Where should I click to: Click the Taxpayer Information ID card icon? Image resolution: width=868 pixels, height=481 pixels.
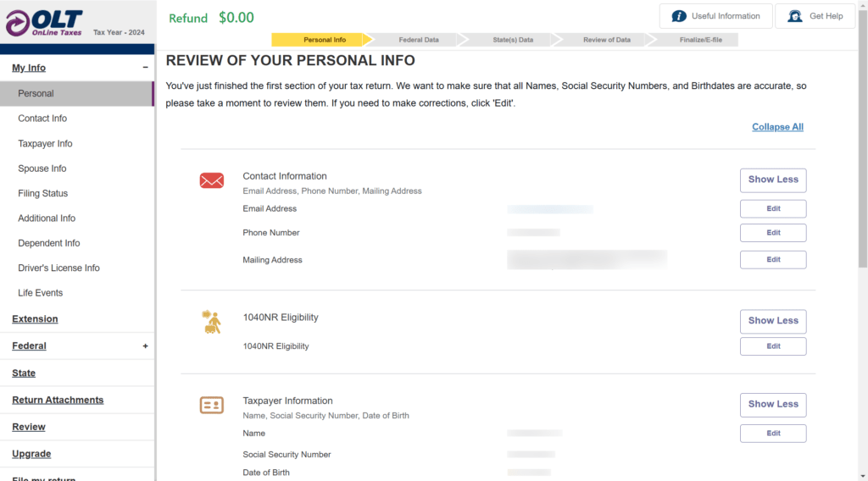pyautogui.click(x=211, y=405)
